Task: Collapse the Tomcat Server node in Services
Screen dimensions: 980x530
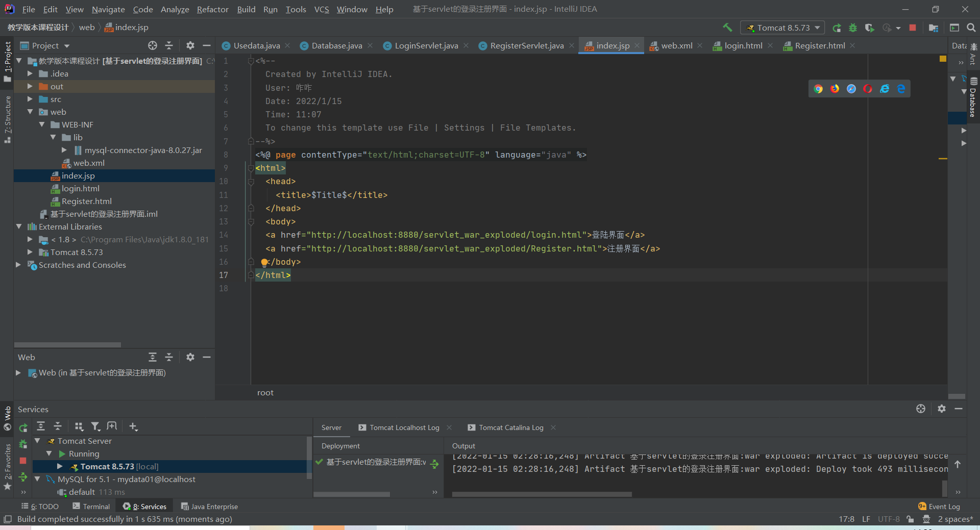Action: [x=37, y=441]
